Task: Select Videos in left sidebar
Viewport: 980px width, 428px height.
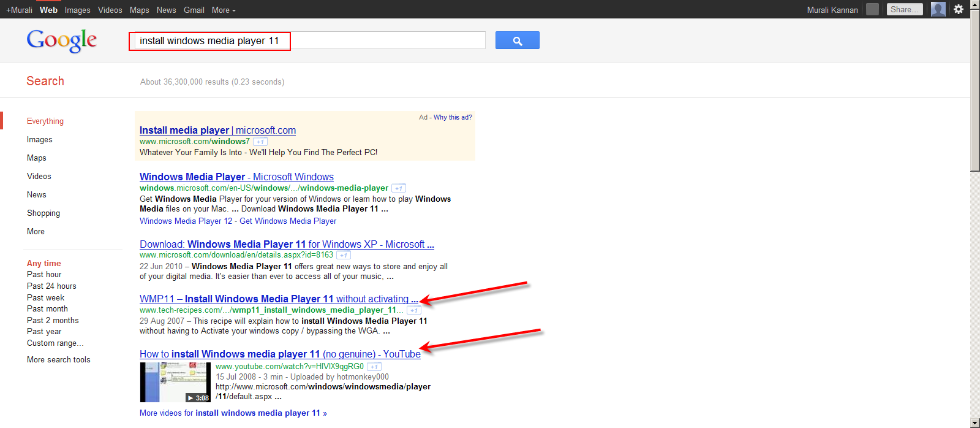Action: pyautogui.click(x=39, y=177)
